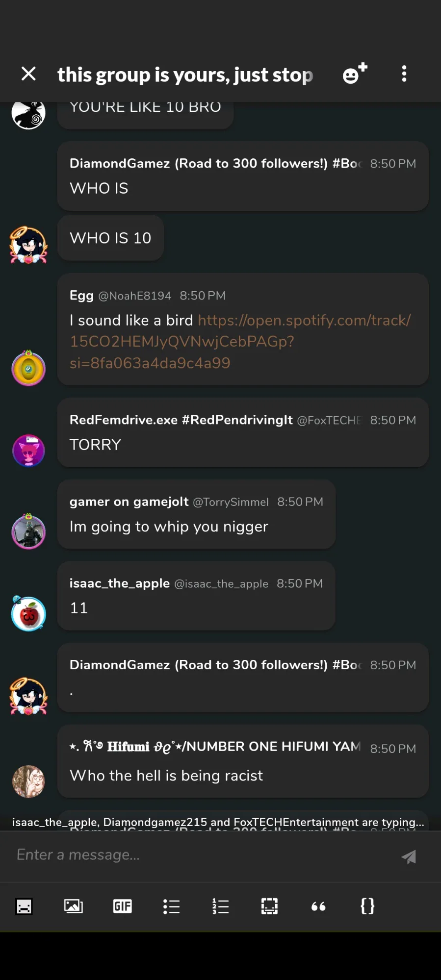
Task: Open the GIF picker
Action: 122,906
